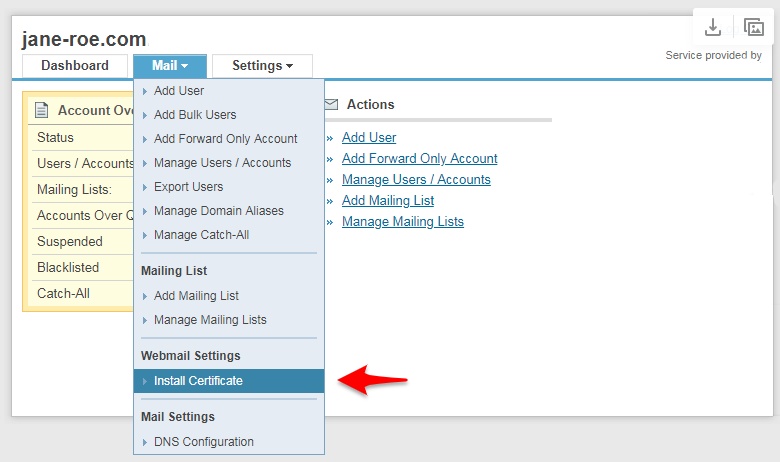Viewport: 780px width, 462px height.
Task: Open the Mail dropdown menu
Action: (170, 66)
